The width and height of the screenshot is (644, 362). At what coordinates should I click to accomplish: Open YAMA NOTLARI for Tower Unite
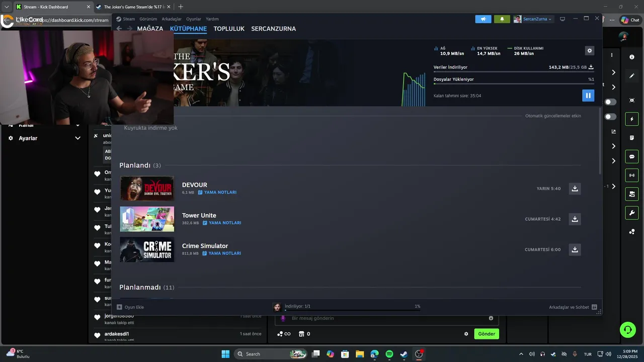(x=222, y=223)
